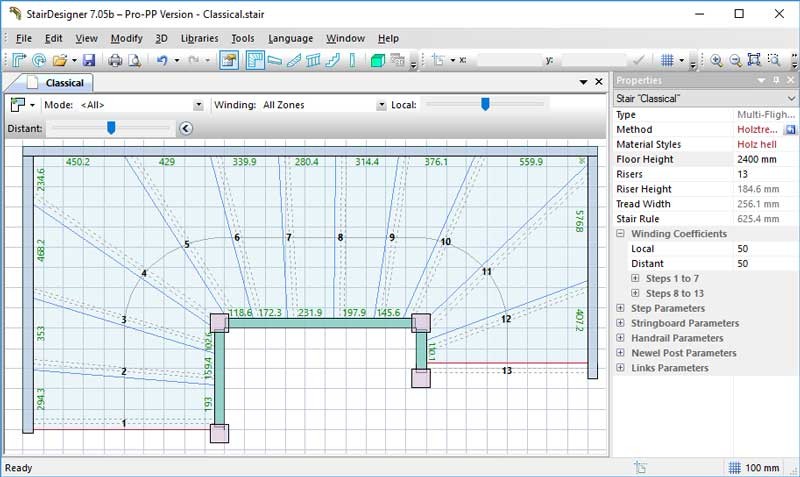Toggle the plan view mode button
This screenshot has width=800, height=477.
pyautogui.click(x=255, y=60)
